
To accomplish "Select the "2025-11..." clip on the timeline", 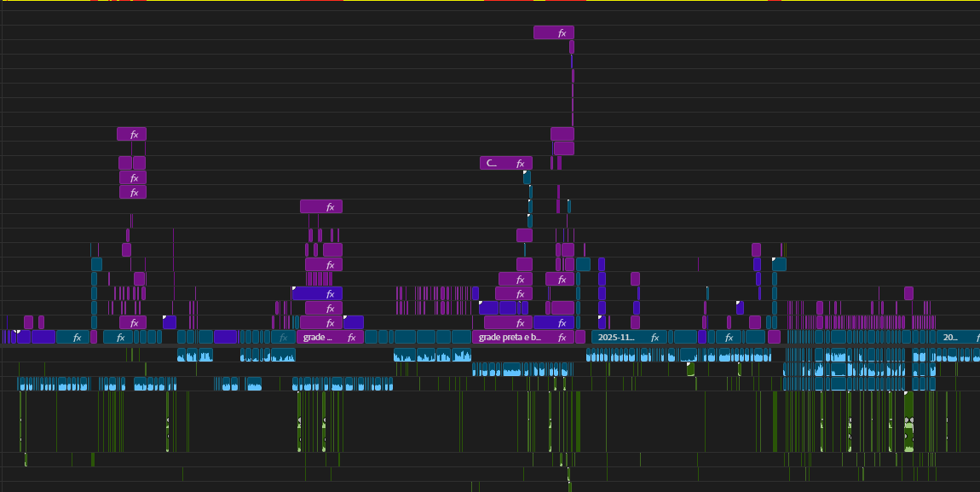I will 629,337.
